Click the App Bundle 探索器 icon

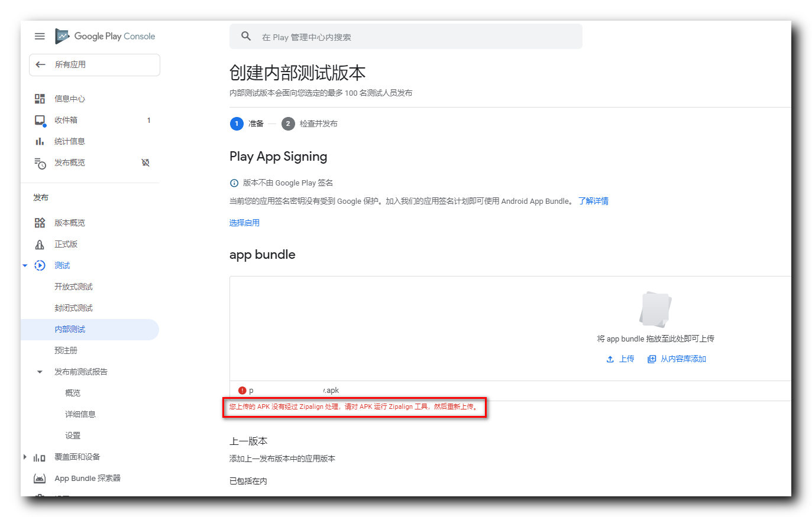click(40, 479)
